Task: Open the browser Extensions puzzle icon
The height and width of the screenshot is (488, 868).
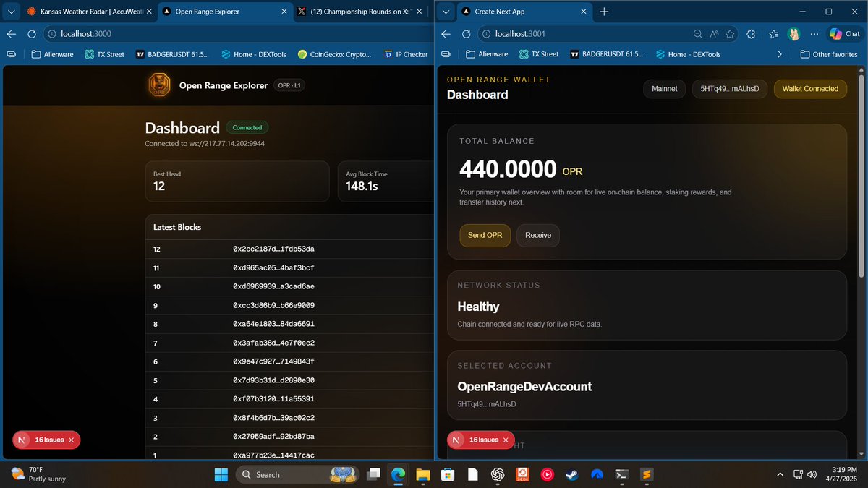Action: (752, 34)
